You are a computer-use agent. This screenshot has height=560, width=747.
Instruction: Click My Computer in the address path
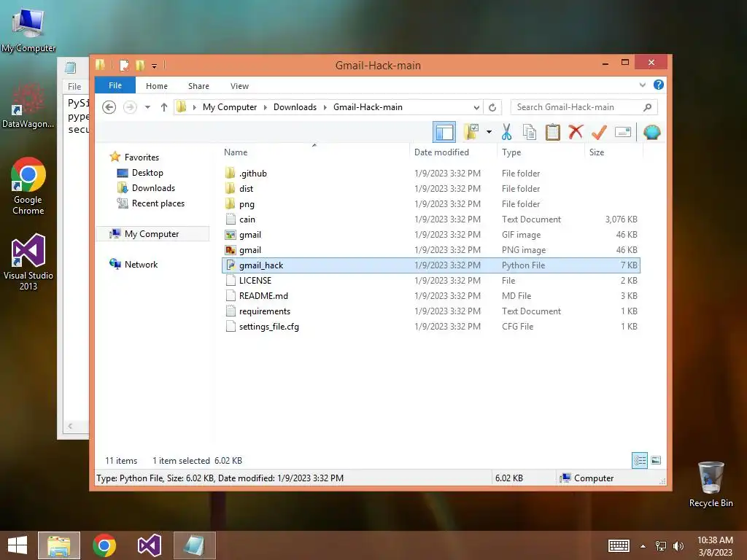pos(230,107)
